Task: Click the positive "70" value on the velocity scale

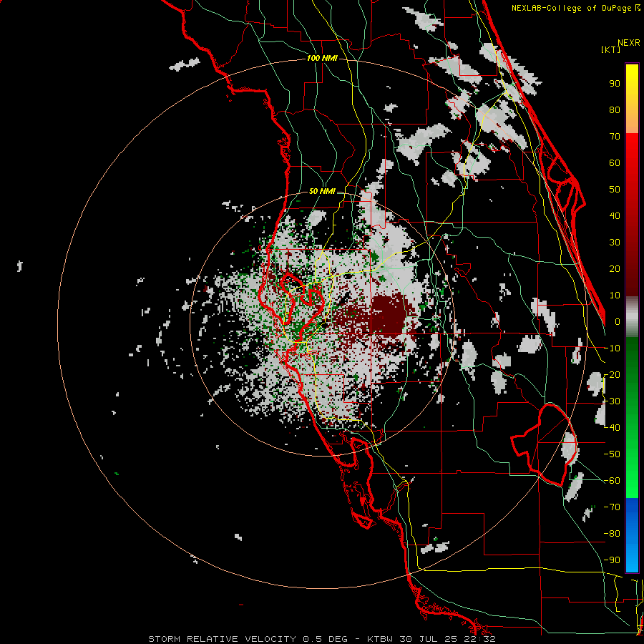Action: tap(615, 137)
